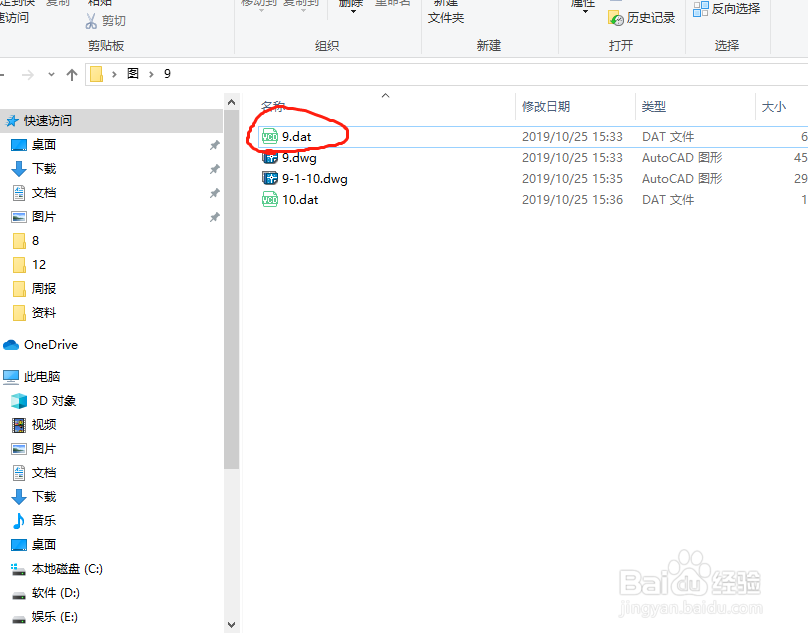Click navigation pane scrollbar thumb

pos(231,290)
